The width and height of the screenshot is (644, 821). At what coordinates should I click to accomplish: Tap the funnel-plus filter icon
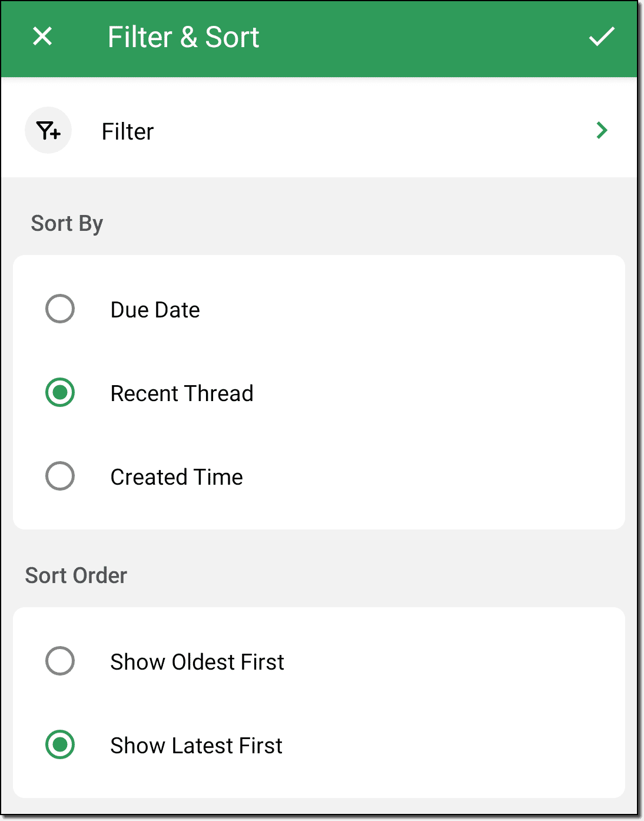pyautogui.click(x=48, y=130)
